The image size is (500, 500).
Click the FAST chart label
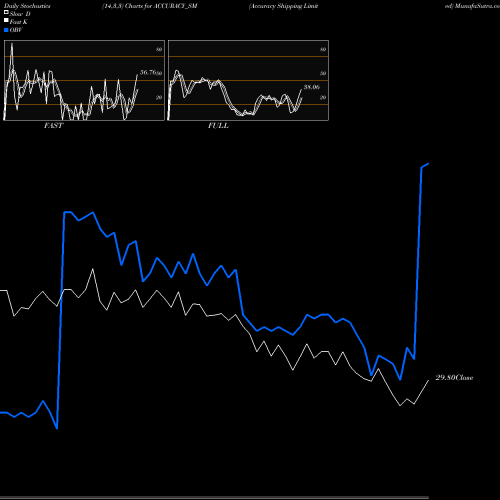click(53, 126)
